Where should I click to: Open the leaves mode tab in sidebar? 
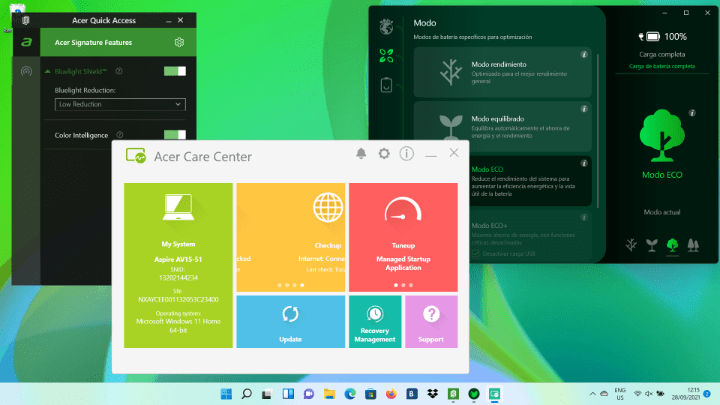pos(386,56)
